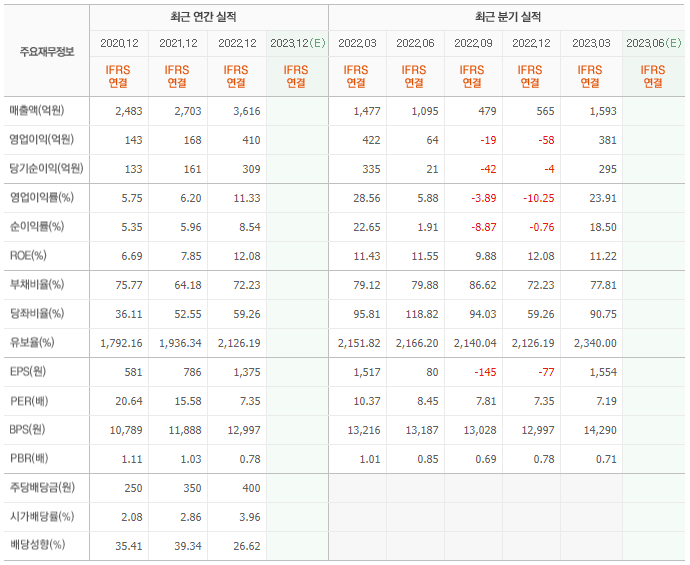Click revenue value '2,483' for 2020.12

coord(128,111)
